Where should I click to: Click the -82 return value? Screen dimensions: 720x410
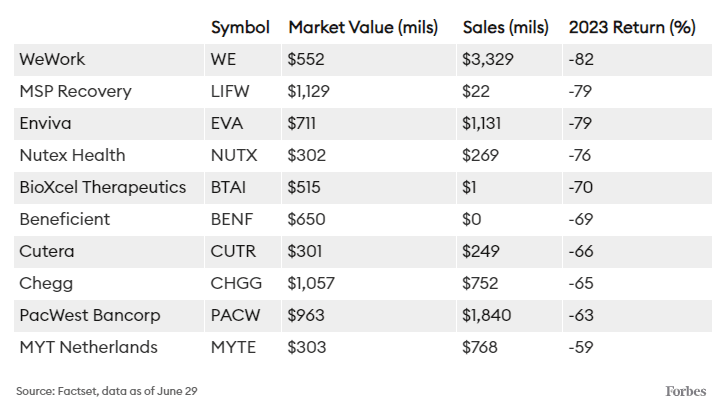[582, 59]
